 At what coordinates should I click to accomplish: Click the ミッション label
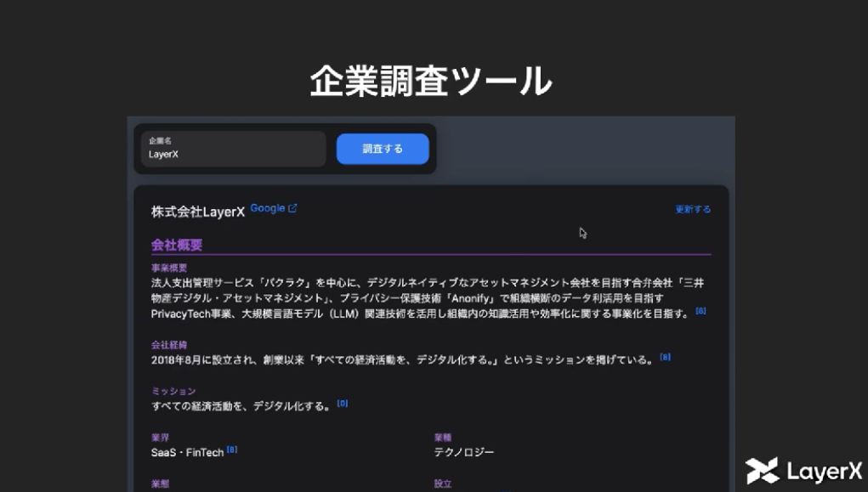point(173,391)
